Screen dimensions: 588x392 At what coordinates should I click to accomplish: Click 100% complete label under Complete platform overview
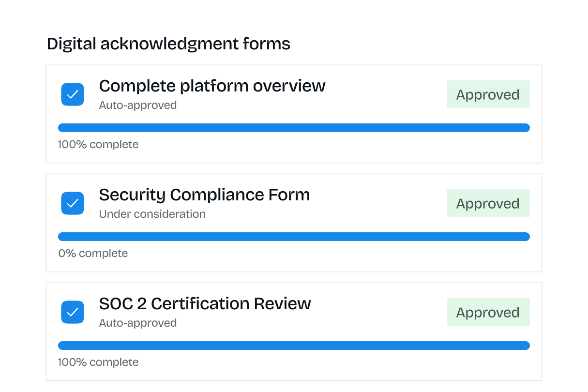click(98, 144)
